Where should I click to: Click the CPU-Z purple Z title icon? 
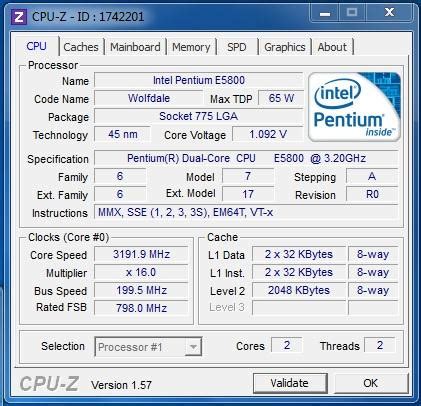click(19, 16)
